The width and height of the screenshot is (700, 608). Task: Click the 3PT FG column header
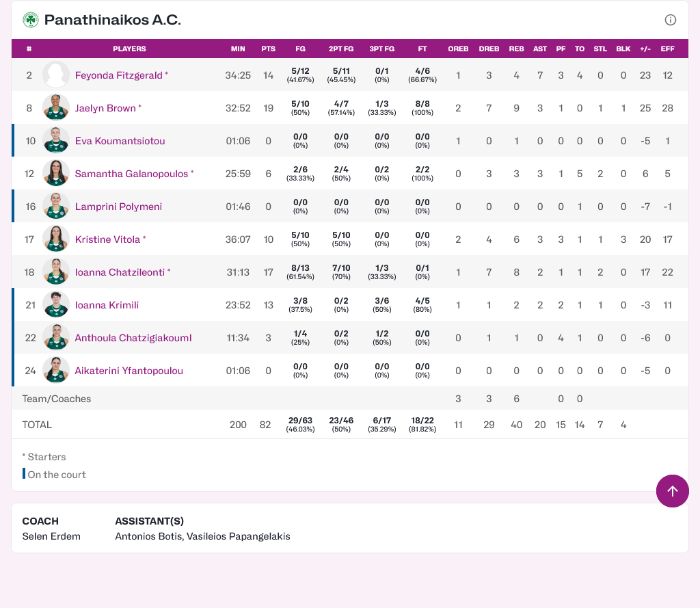pos(381,49)
